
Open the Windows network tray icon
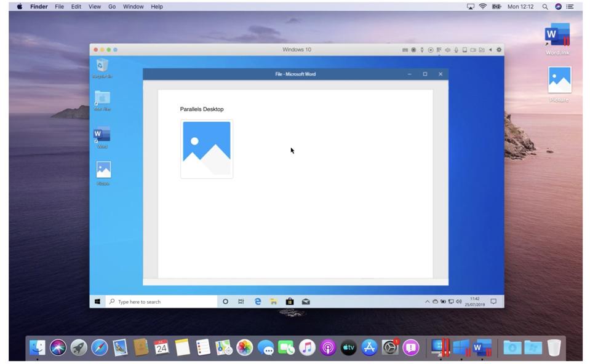click(451, 301)
